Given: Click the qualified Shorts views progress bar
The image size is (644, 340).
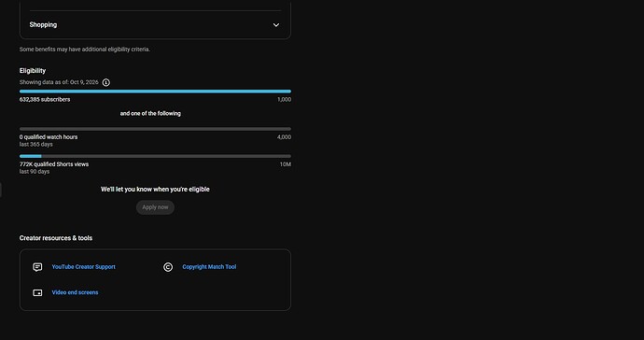Looking at the screenshot, I should [155, 156].
